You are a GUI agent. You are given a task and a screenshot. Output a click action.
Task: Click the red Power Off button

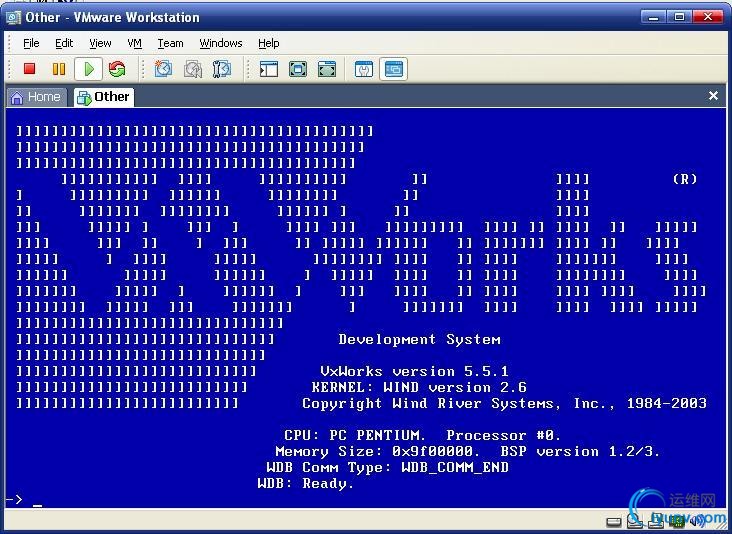[29, 69]
